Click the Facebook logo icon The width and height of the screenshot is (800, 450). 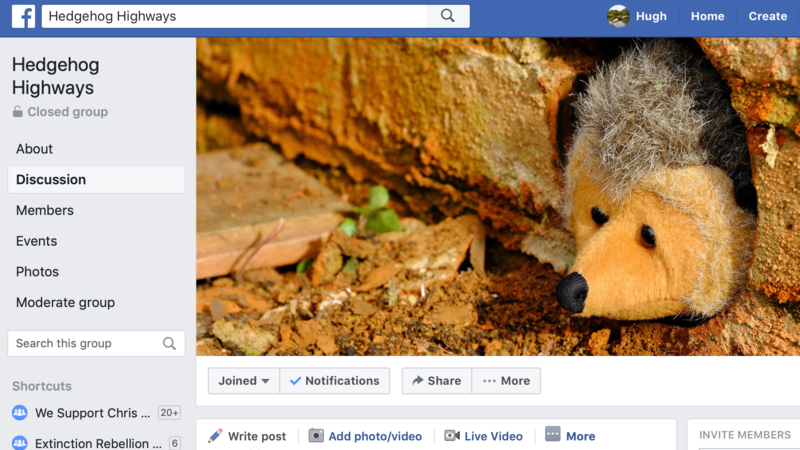click(23, 16)
